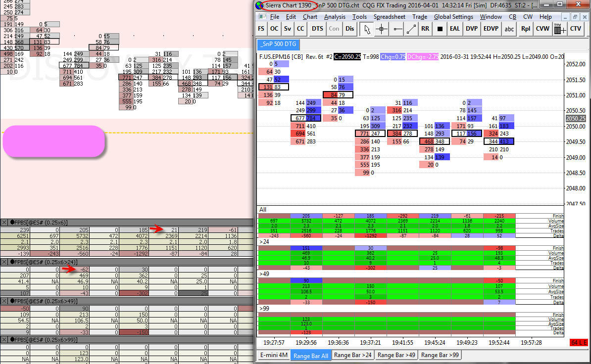Click the CTV toolbar button
Viewport: 591px width, 364px height.
coord(576,29)
